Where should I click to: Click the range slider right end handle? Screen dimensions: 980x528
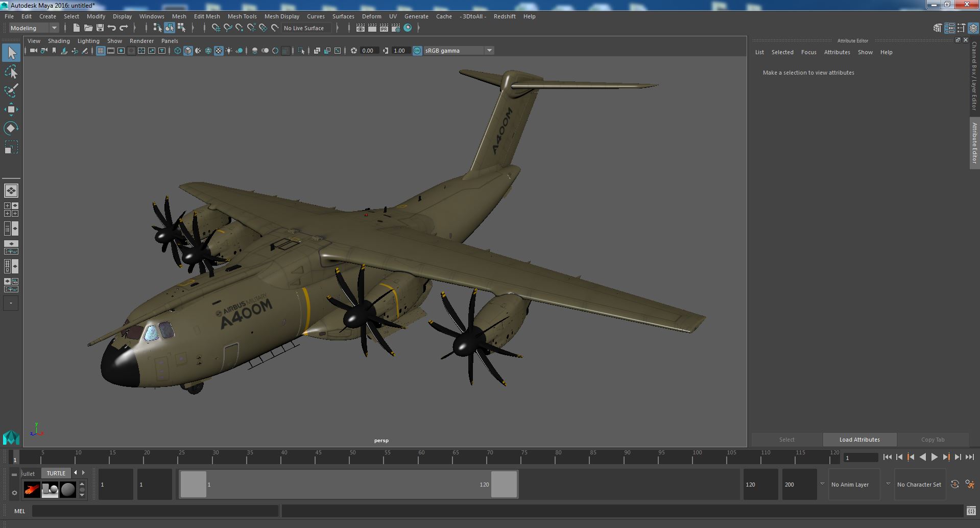[x=504, y=484]
